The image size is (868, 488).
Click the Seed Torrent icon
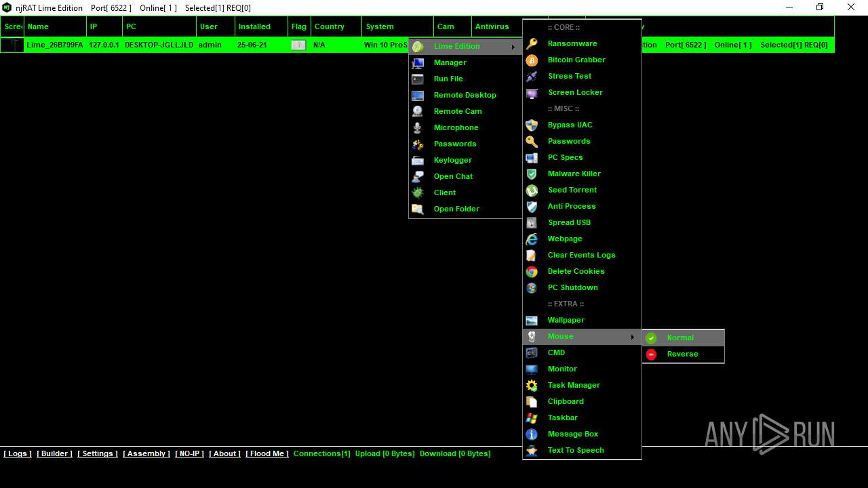click(x=532, y=190)
